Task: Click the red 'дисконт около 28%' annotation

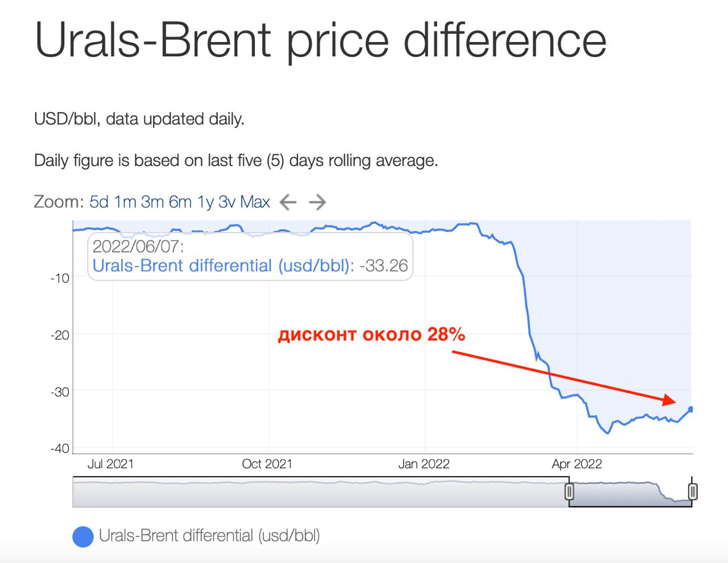Action: tap(371, 334)
